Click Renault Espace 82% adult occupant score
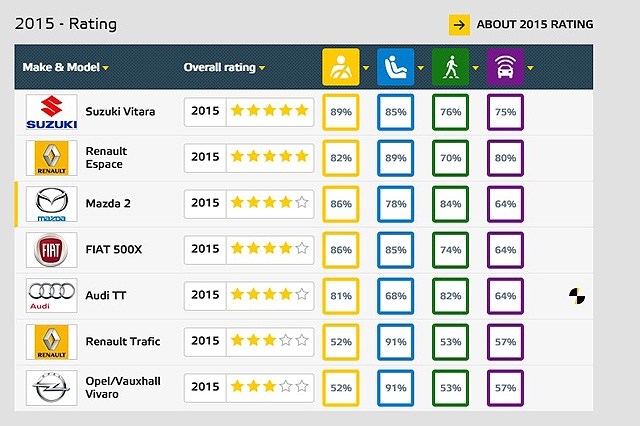 (x=341, y=158)
